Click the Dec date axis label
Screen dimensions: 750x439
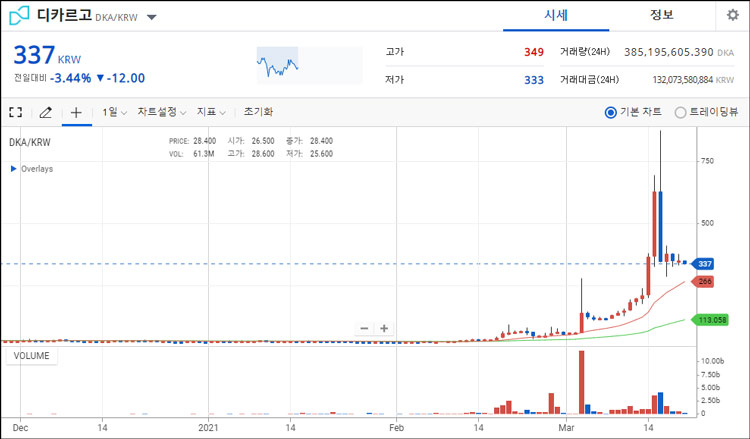(x=20, y=428)
